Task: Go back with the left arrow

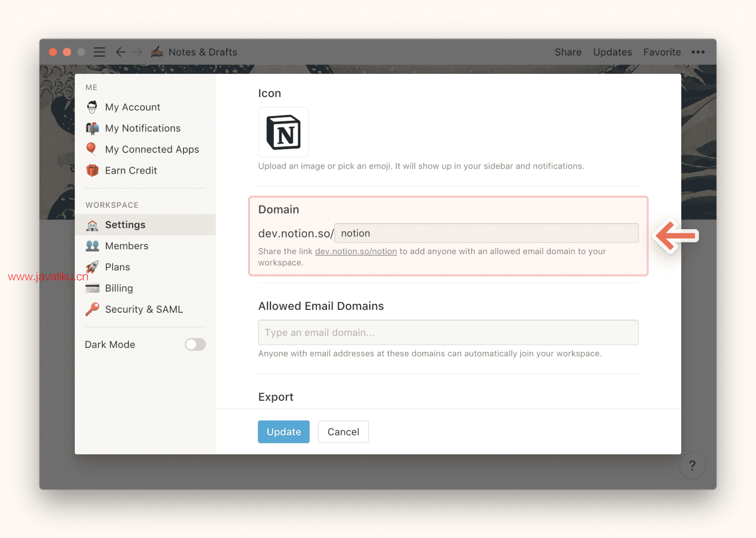Action: click(121, 52)
